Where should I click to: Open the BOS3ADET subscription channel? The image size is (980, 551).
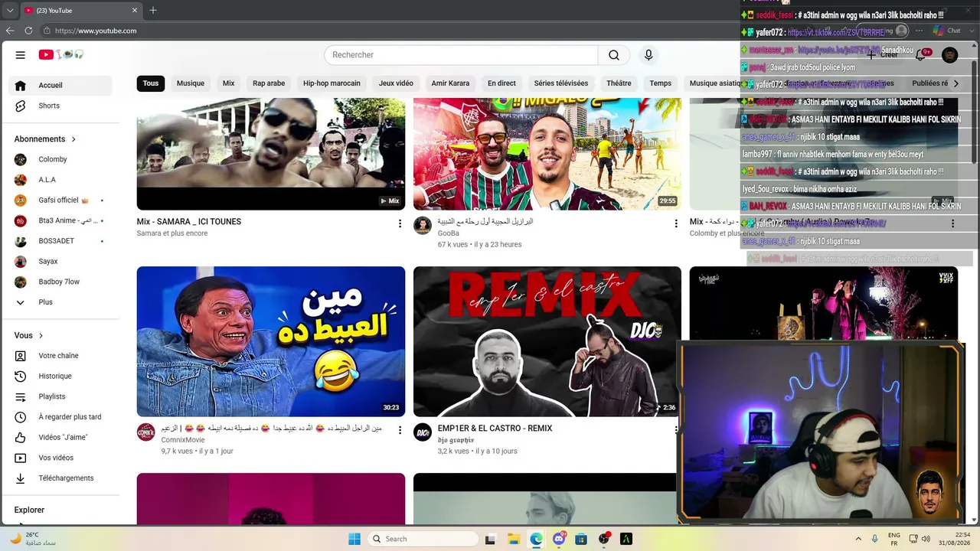coord(60,241)
